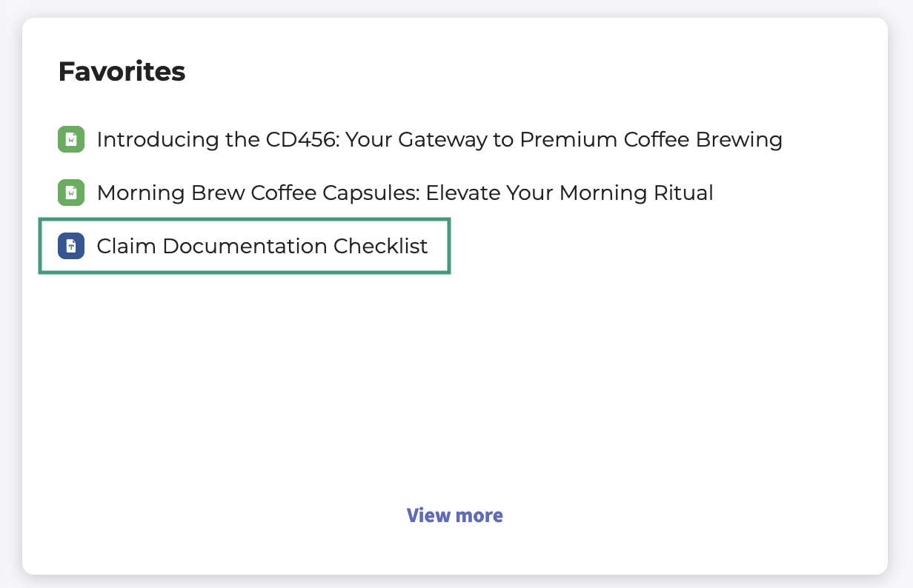Click the Favorites heading
Screen dimensions: 913x588
click(x=122, y=72)
